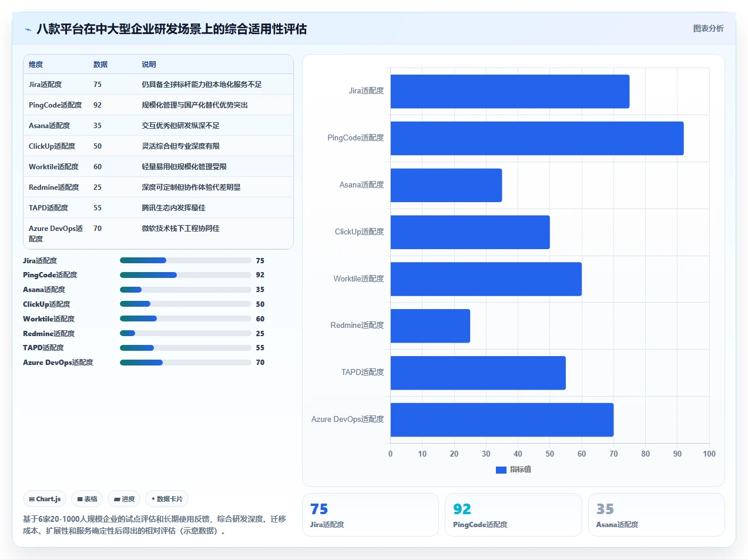Click description 轻量易用但规模化管理受限

pos(184,167)
